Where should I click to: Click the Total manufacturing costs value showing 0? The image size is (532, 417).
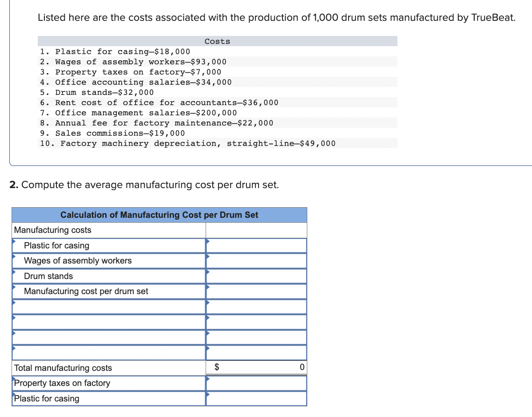256,367
